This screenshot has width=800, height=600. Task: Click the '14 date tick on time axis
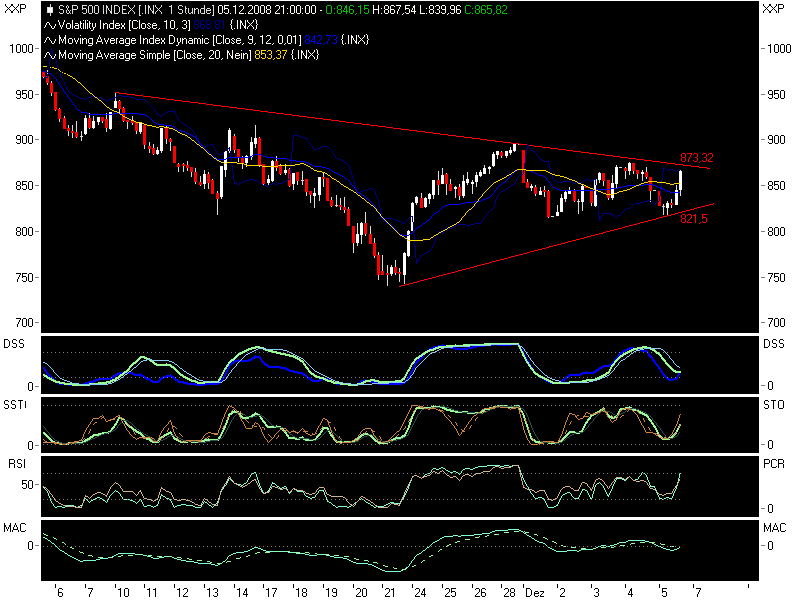click(x=241, y=592)
